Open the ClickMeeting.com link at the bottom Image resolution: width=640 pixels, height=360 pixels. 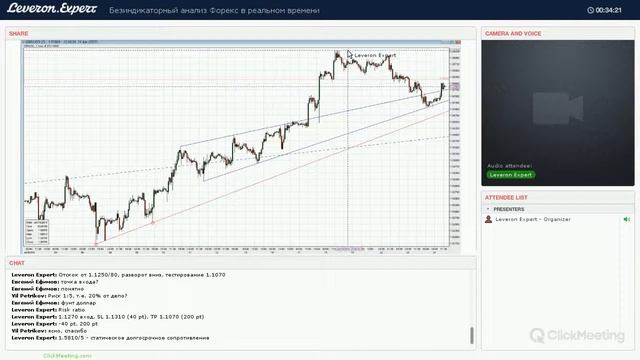[67, 356]
